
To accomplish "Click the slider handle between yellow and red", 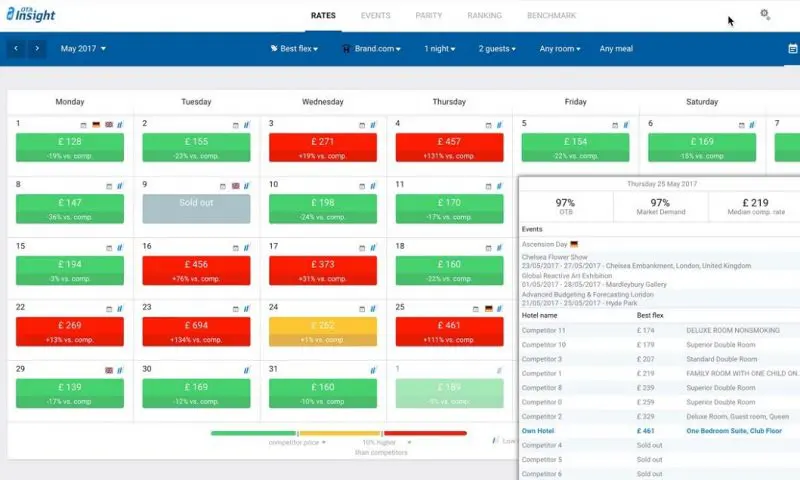I will point(382,433).
